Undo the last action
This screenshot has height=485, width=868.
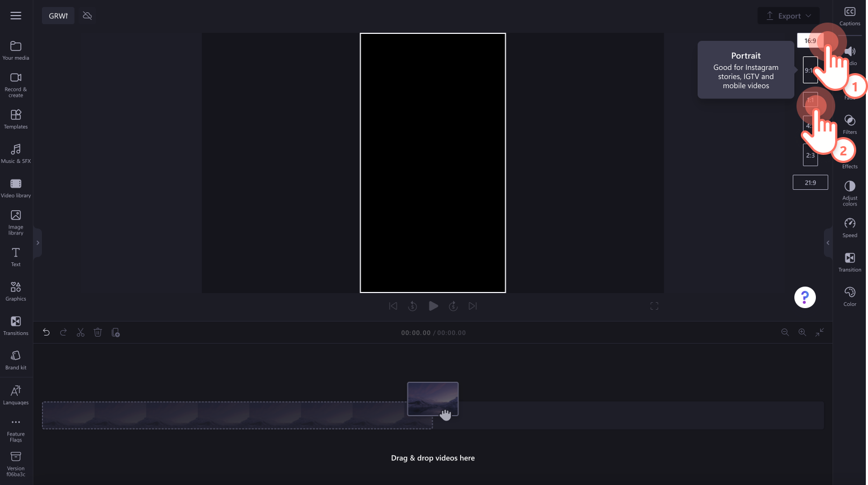tap(46, 333)
